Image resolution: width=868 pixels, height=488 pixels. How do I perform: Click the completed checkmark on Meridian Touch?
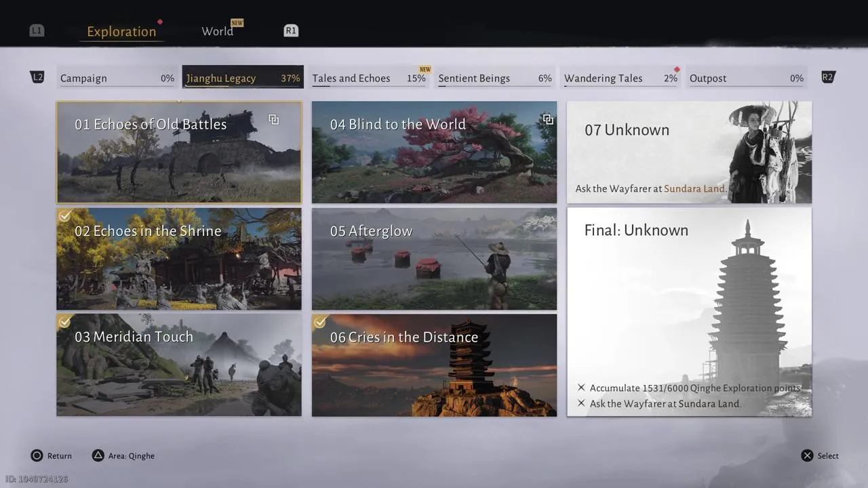tap(64, 321)
